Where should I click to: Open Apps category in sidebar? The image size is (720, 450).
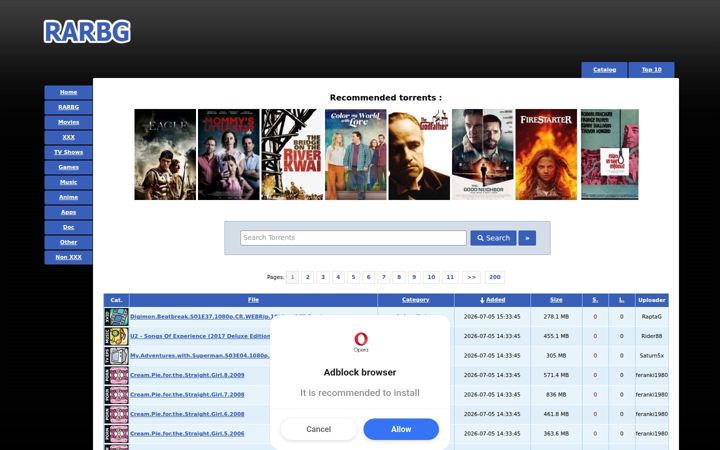click(x=68, y=212)
